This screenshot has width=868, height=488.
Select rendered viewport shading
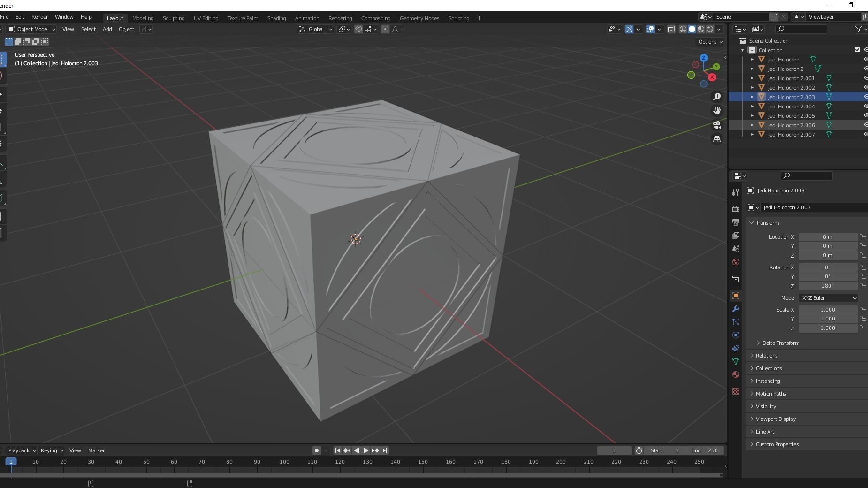(x=710, y=29)
